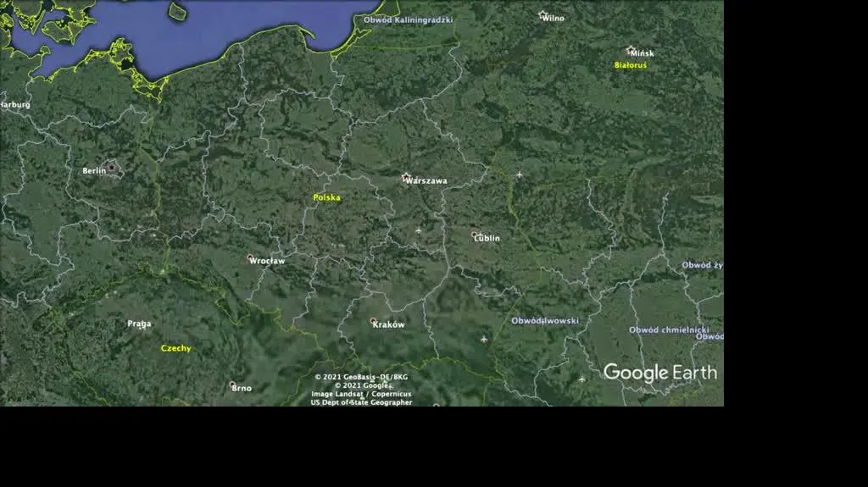
Task: Select the yellow Polska country label
Action: pyautogui.click(x=326, y=197)
